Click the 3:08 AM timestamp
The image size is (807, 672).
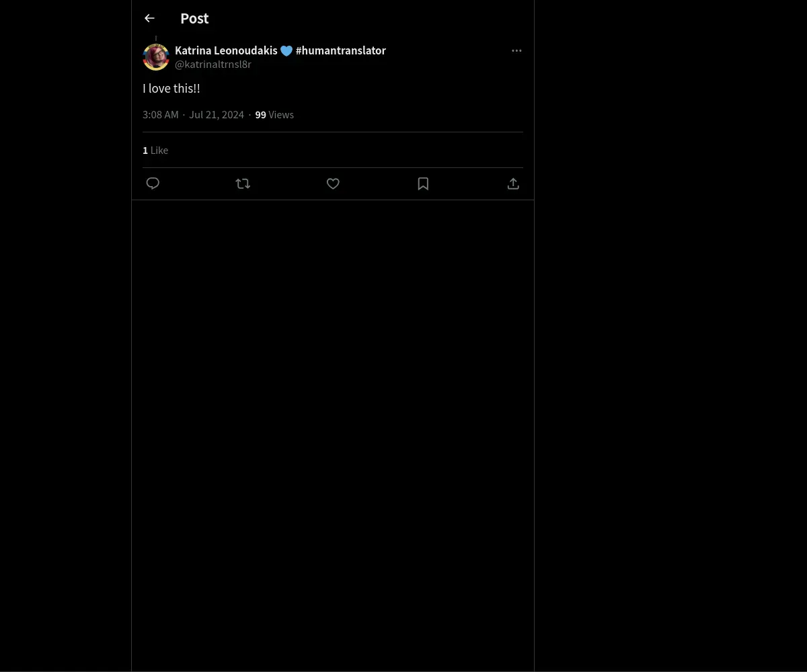point(161,115)
